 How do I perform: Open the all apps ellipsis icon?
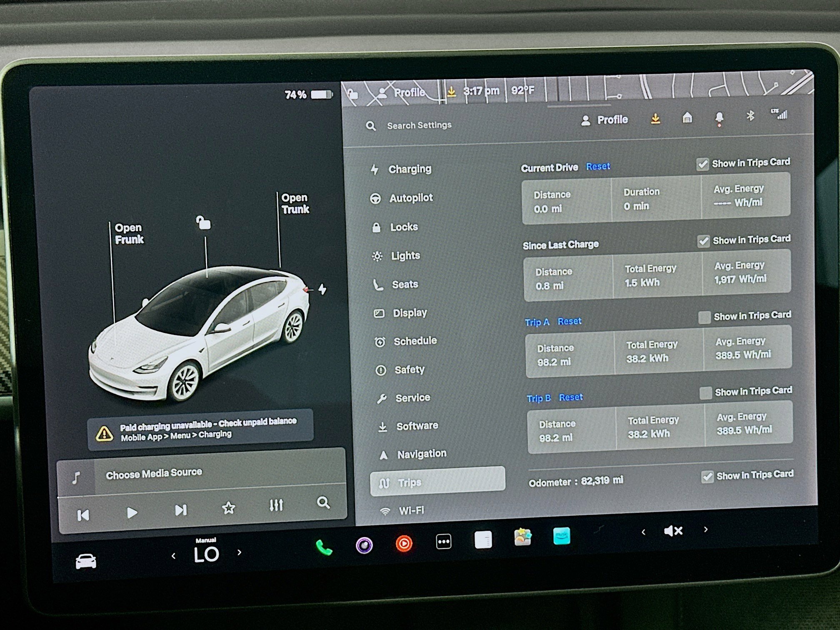(x=443, y=542)
